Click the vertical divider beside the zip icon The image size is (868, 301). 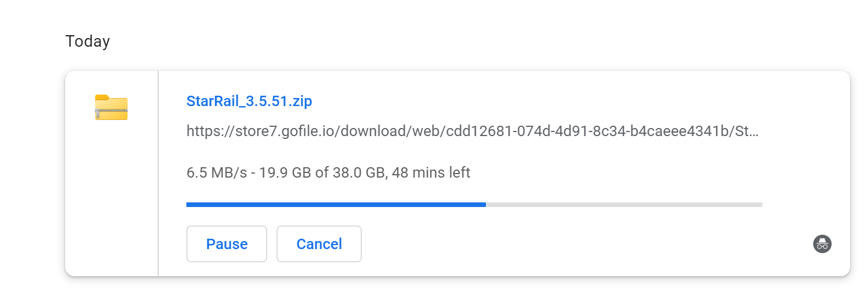click(x=158, y=173)
